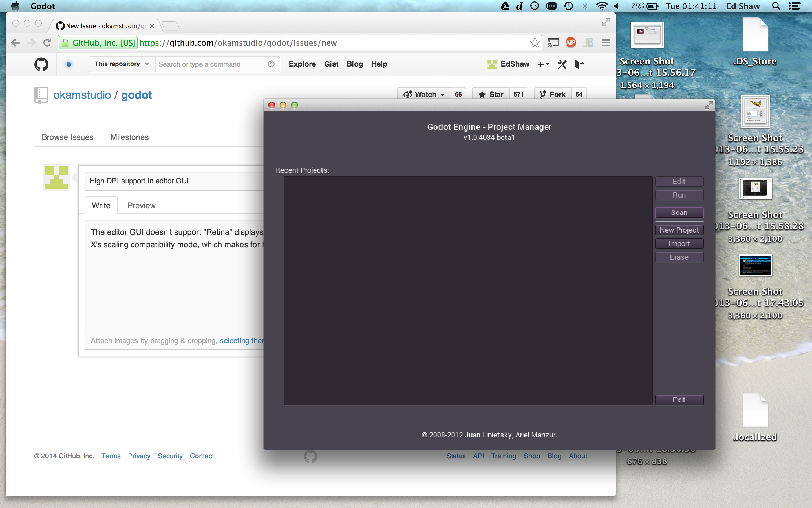This screenshot has height=508, width=812.
Task: Open the notifications blue dot indicator
Action: pos(69,64)
